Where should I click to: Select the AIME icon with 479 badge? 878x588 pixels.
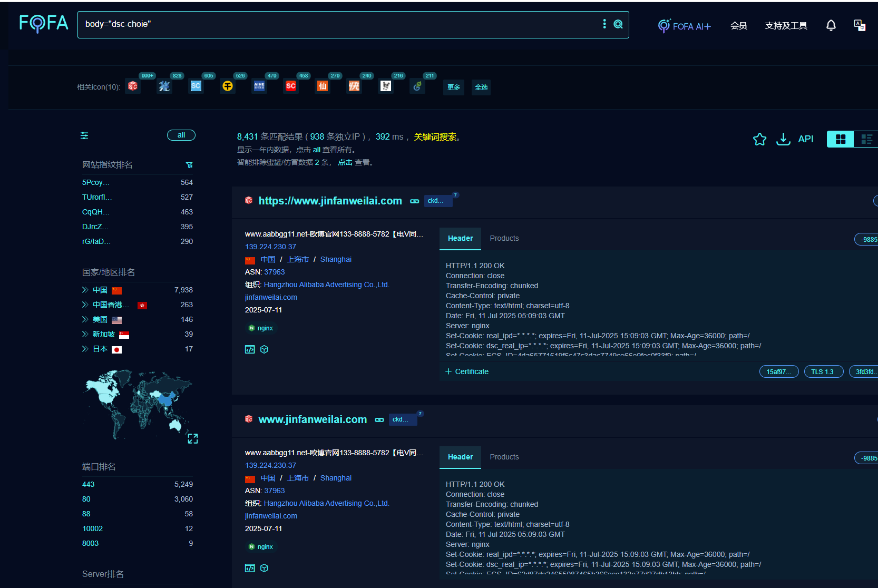pyautogui.click(x=259, y=86)
